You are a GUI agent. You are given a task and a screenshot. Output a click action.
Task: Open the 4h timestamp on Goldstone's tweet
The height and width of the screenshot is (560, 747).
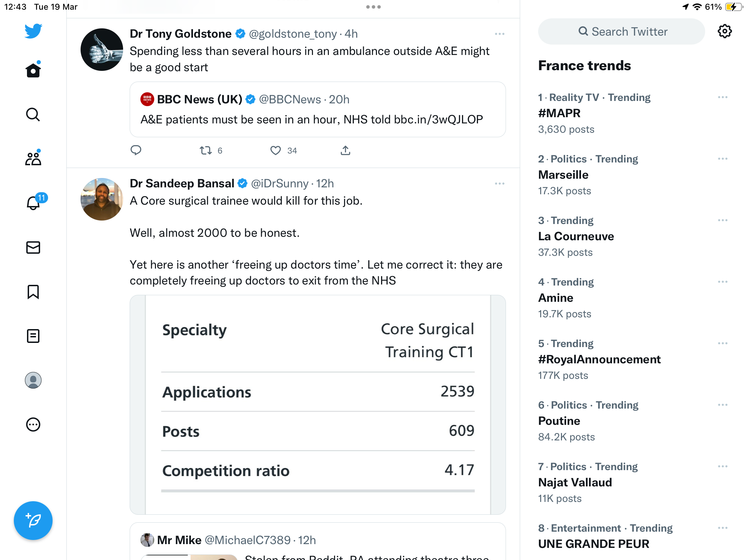click(351, 34)
